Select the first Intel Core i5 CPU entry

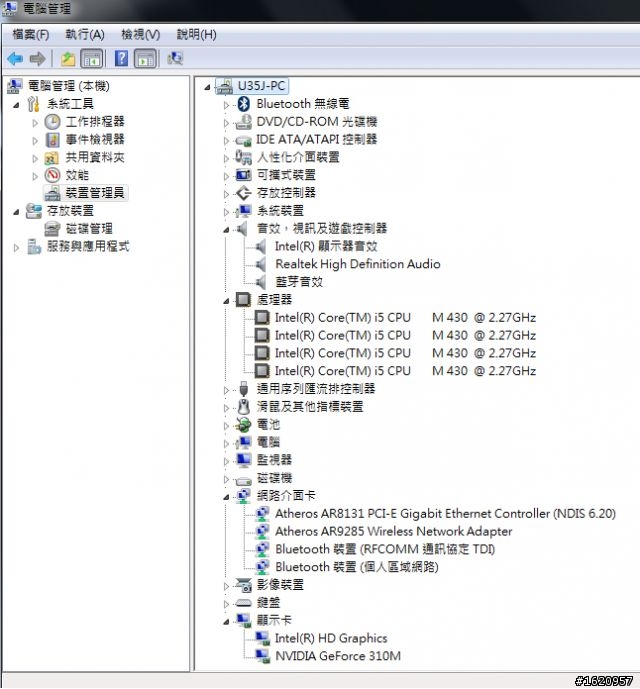click(405, 318)
